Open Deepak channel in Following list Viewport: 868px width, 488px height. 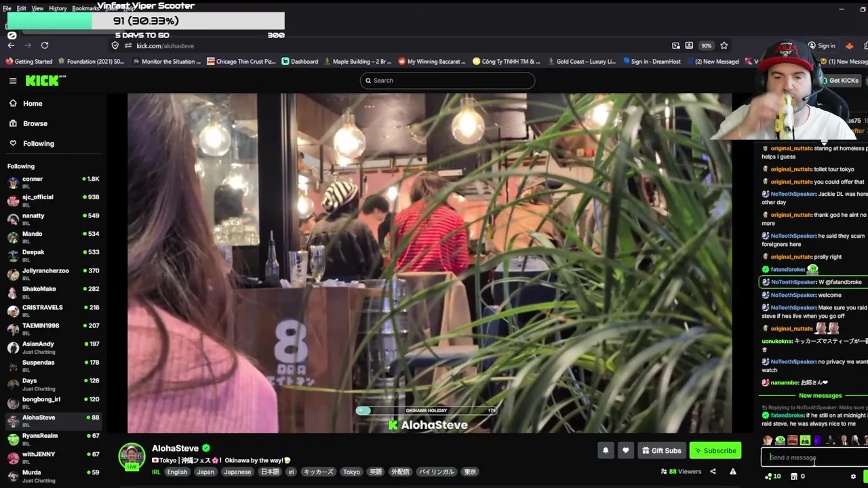pyautogui.click(x=53, y=256)
